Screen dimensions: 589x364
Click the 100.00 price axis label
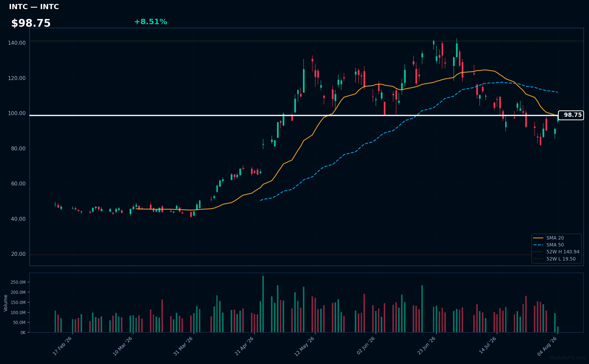click(x=17, y=113)
